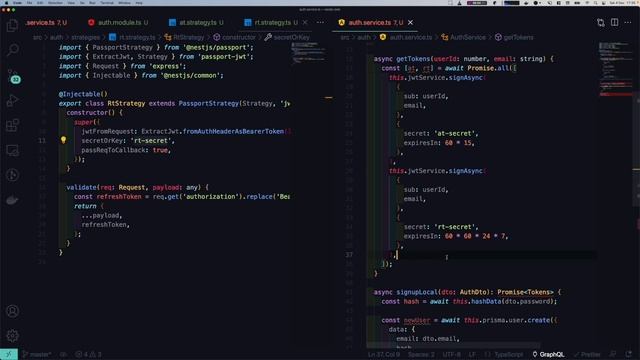The height and width of the screenshot is (360, 640).
Task: Click 'at-secret' string in getTokens
Action: (456, 133)
